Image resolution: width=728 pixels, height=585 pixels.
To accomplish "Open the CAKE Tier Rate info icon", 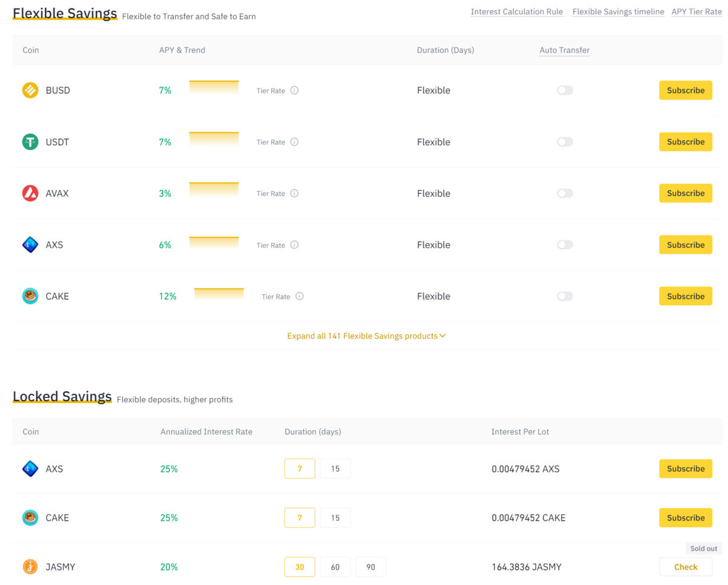I will [x=300, y=296].
